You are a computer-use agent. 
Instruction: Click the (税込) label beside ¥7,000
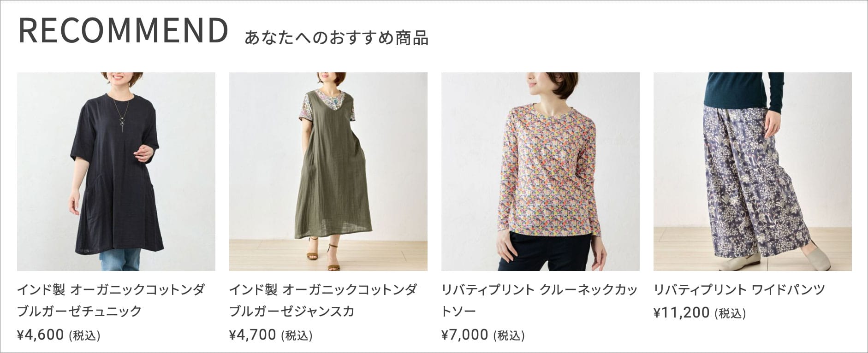tap(509, 335)
